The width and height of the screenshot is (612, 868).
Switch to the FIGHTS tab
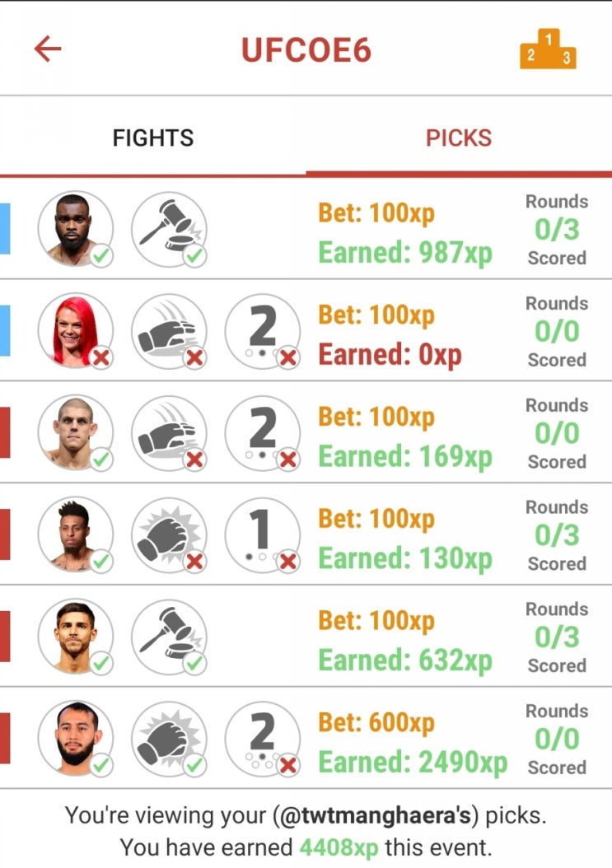pyautogui.click(x=153, y=138)
